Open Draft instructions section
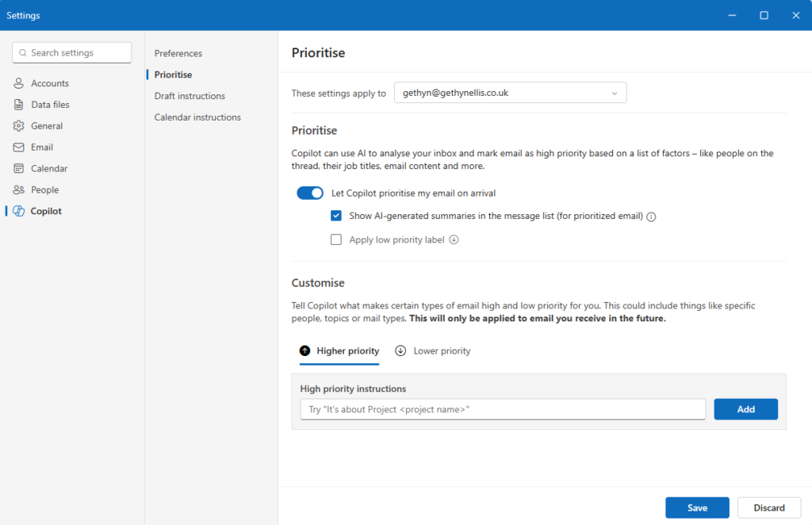This screenshot has height=525, width=812. [x=190, y=96]
